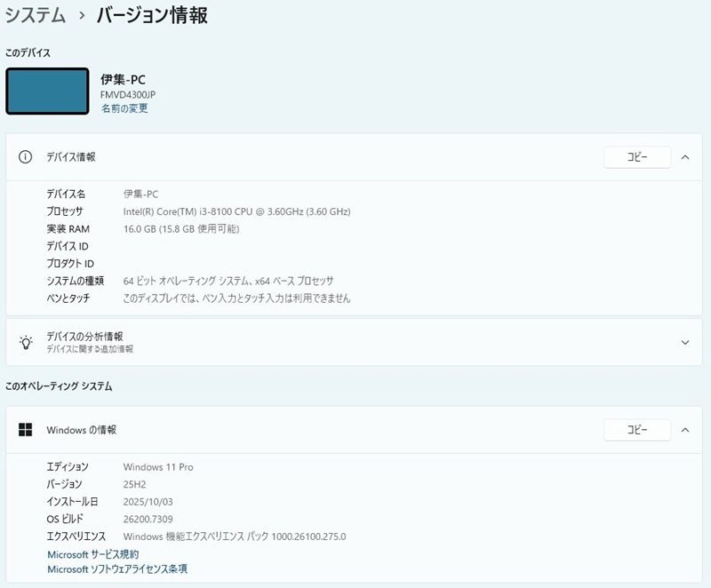Open the Microsoft ソフトウェアライセンス条項 link

click(117, 569)
